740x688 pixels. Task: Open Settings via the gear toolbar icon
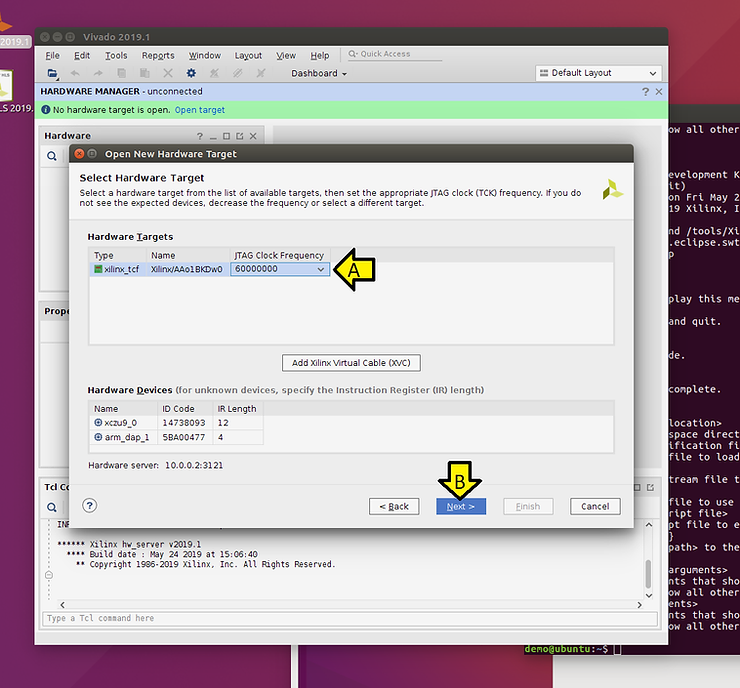tap(191, 73)
